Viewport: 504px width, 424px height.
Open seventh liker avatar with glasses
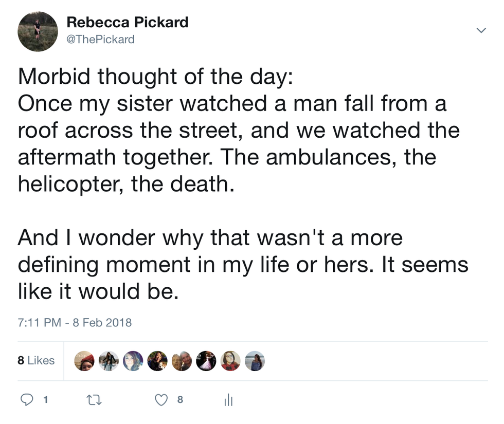point(230,361)
